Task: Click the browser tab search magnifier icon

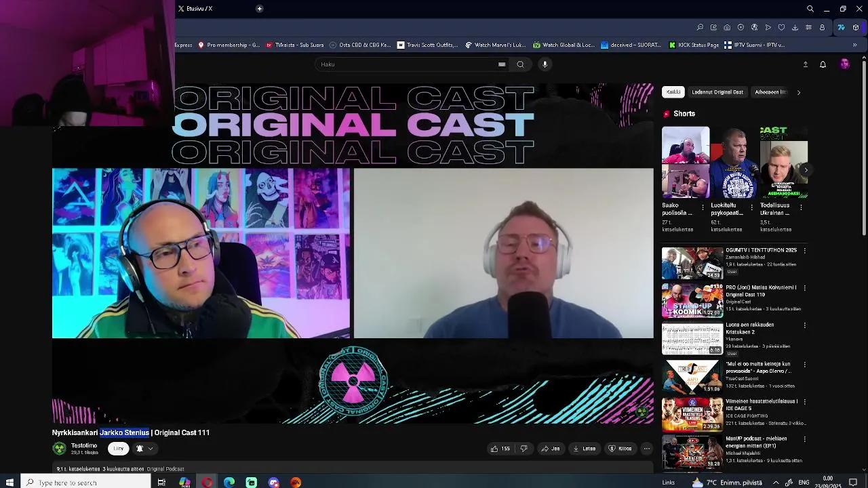Action: [810, 9]
